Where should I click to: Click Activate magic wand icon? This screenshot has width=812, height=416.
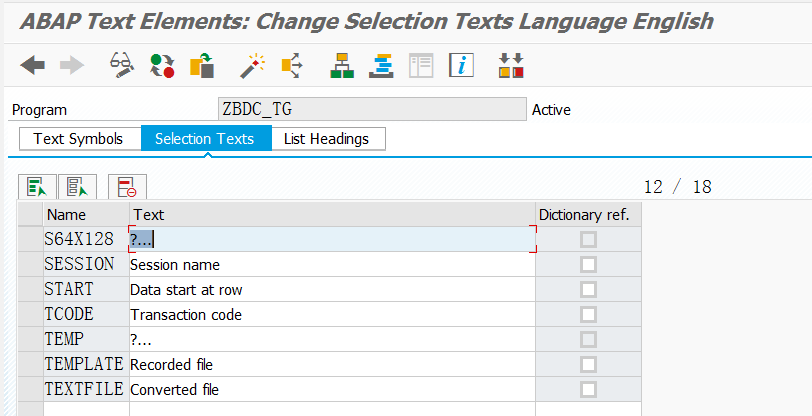click(x=250, y=66)
